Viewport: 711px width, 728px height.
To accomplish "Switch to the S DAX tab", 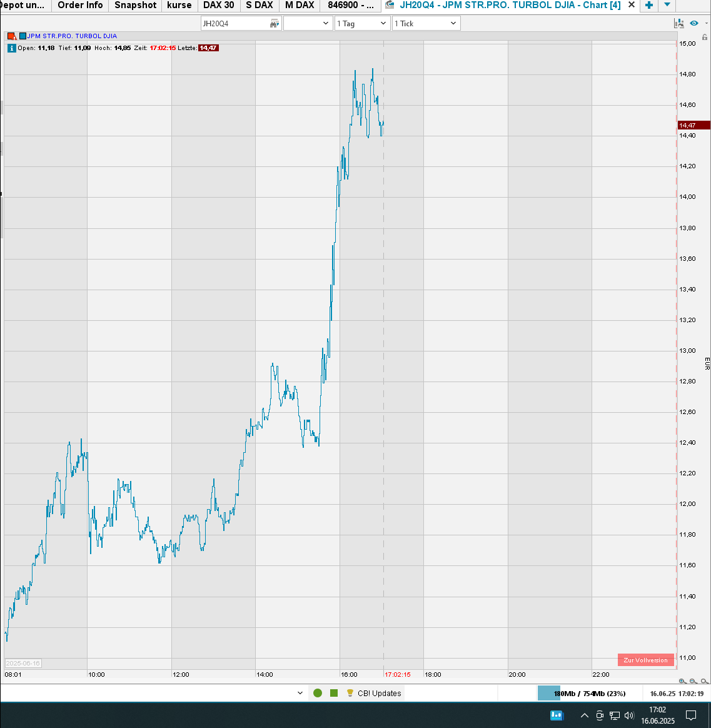I will tap(260, 5).
